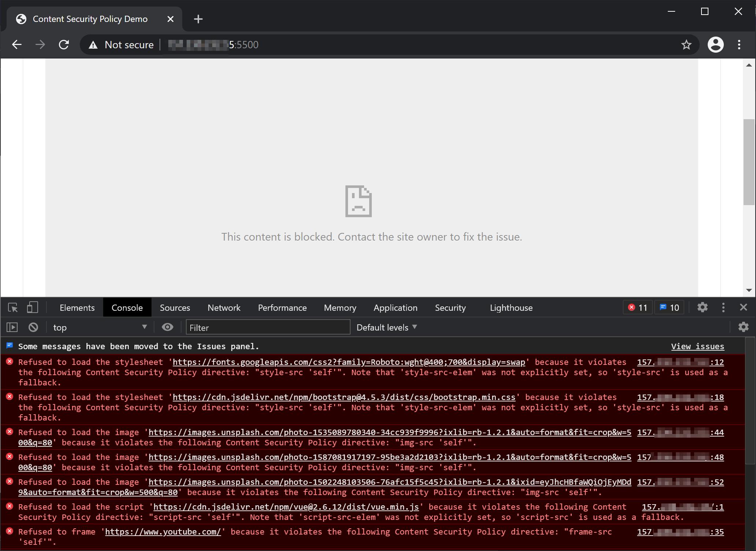Toggle the console sidebar

coord(12,327)
